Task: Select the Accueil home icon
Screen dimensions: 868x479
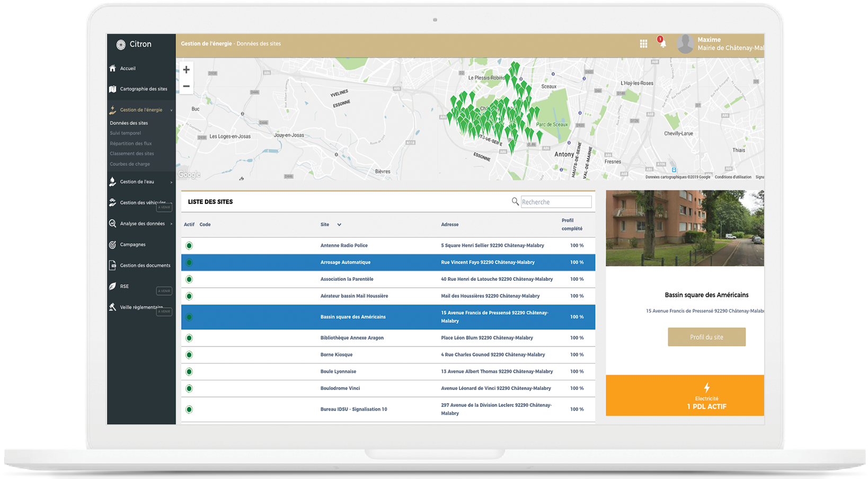Action: 112,68
